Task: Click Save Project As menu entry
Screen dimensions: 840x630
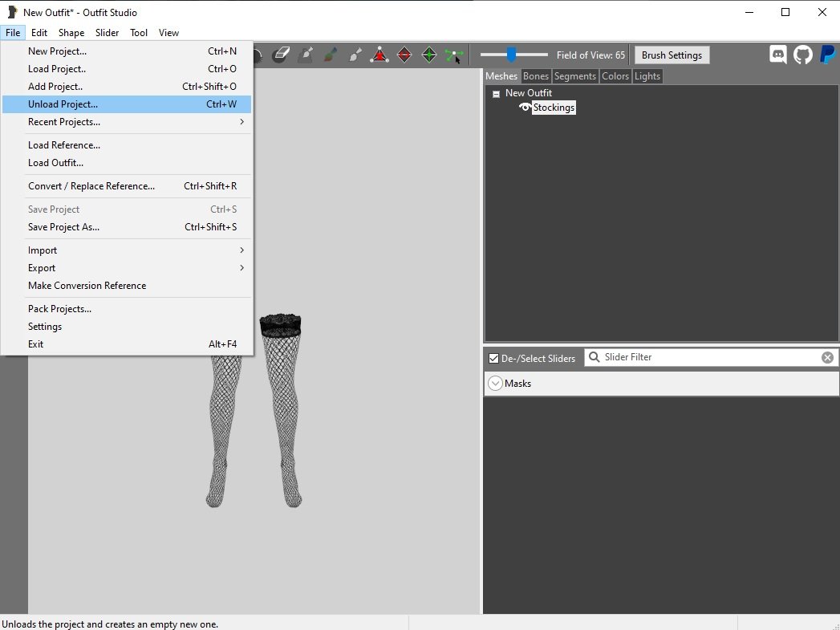Action: click(64, 227)
